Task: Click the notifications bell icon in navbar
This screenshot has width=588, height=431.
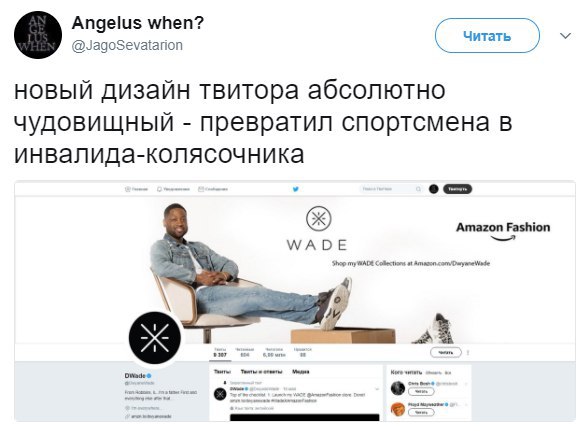Action: pyautogui.click(x=159, y=189)
